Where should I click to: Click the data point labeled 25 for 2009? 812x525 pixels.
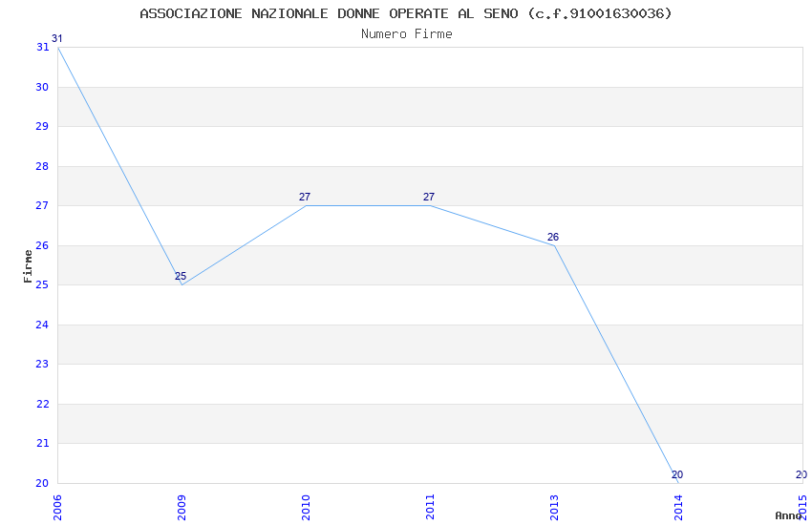tap(181, 276)
